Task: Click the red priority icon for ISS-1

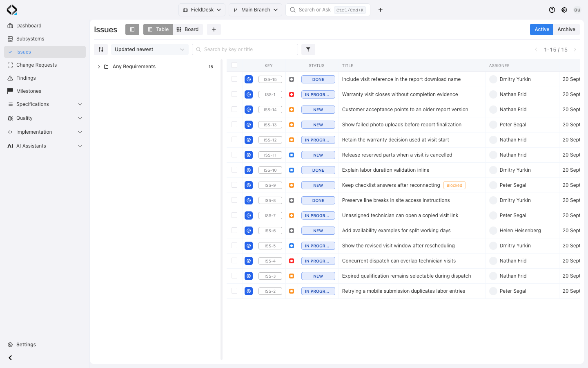Action: 292,94
